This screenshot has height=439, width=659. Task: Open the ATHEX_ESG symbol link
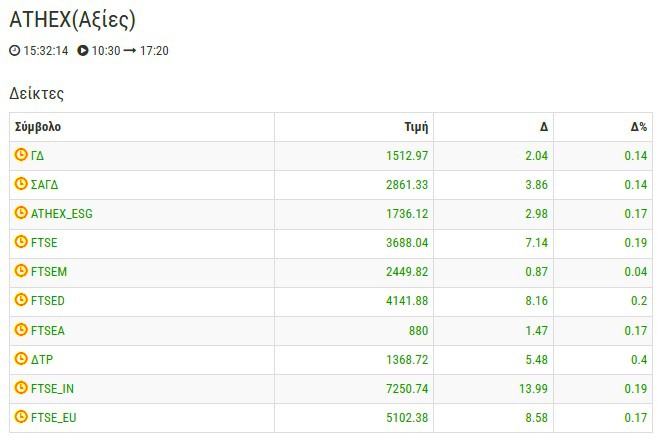point(62,214)
